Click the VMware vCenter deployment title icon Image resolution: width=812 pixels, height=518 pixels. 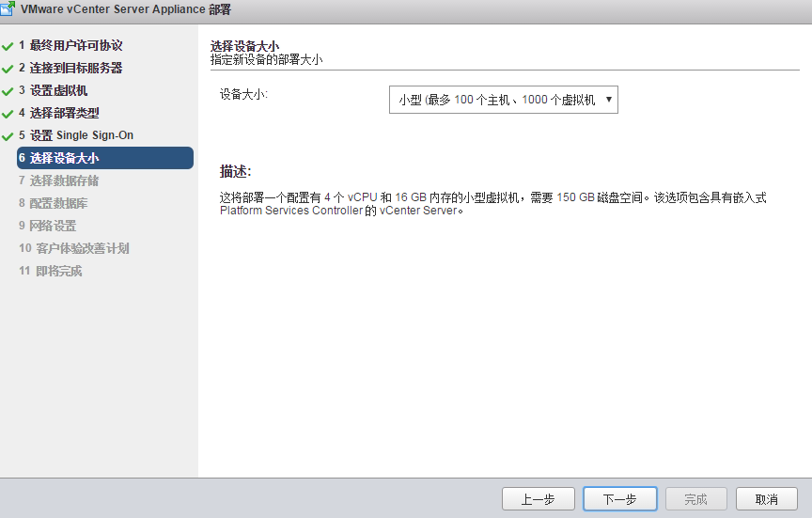pyautogui.click(x=8, y=8)
